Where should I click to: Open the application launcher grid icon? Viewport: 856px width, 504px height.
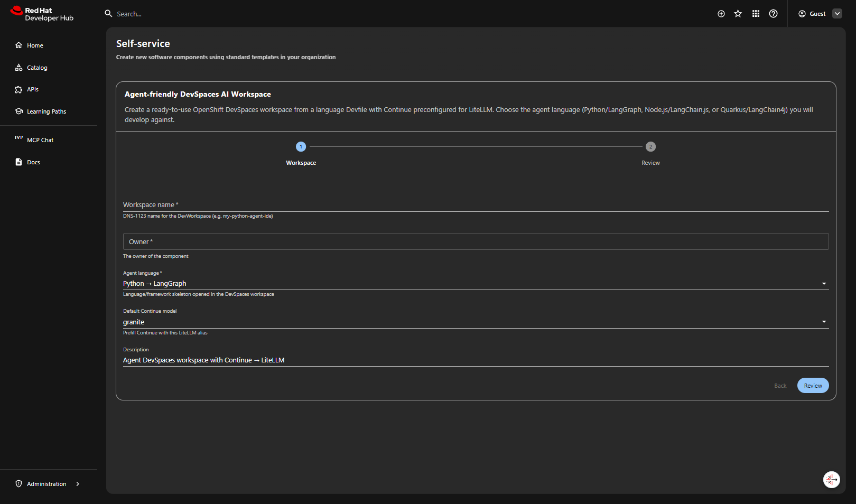coord(756,14)
